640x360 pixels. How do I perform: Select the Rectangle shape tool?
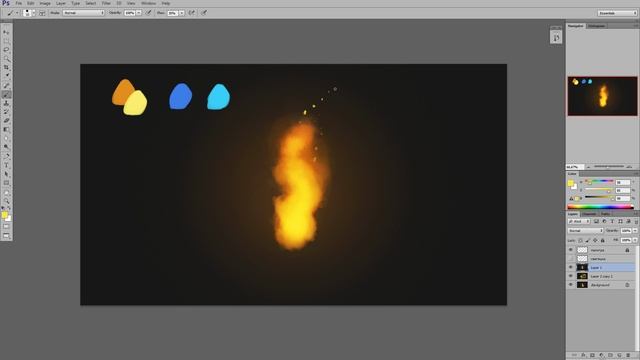[x=6, y=183]
